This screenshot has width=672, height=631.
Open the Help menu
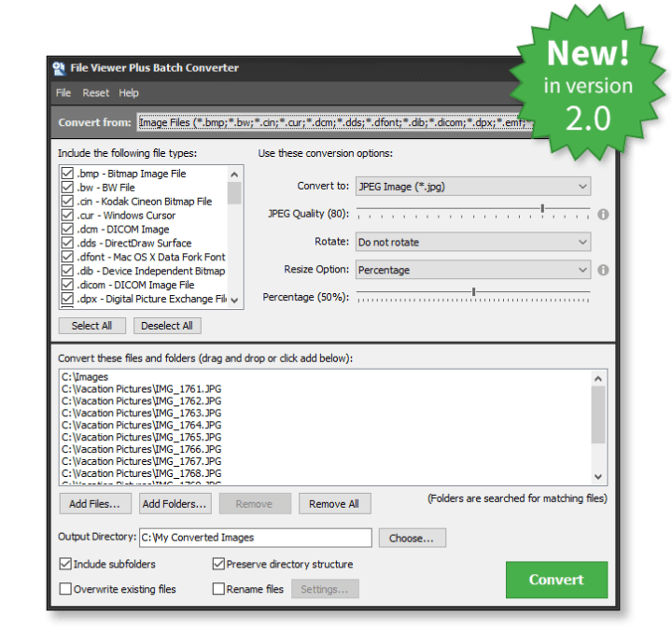tap(129, 92)
